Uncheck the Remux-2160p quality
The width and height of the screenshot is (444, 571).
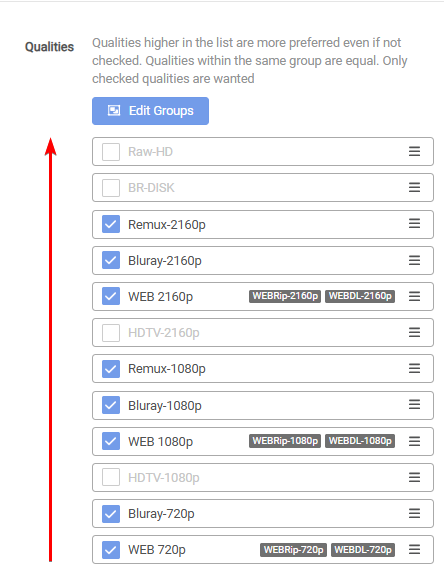pos(111,224)
